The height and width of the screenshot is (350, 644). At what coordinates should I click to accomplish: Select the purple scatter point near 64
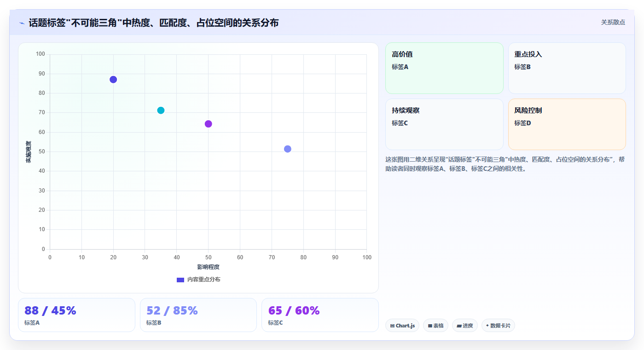(x=208, y=124)
